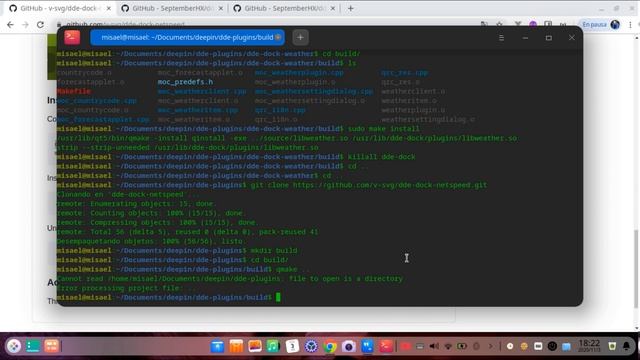Click the En pausa profile button in Chrome
The width and height of the screenshot is (640, 360).
[600, 24]
